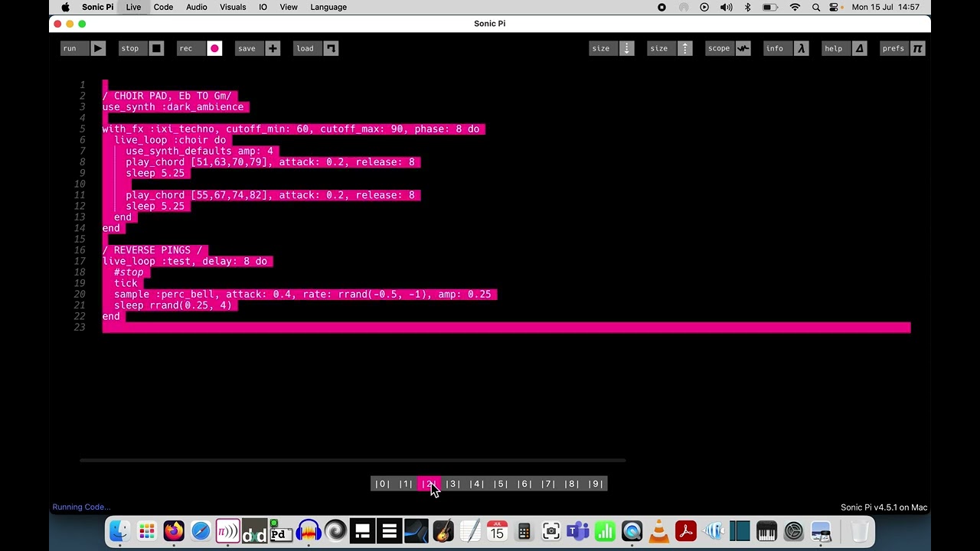Open the Language menu
The width and height of the screenshot is (980, 551).
(328, 7)
